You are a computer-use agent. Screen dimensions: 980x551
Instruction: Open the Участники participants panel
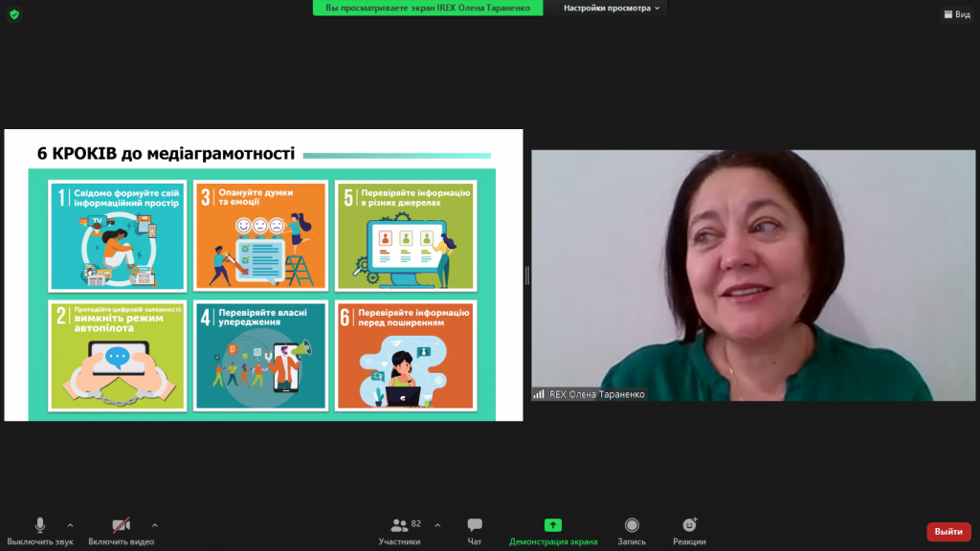[x=400, y=531]
